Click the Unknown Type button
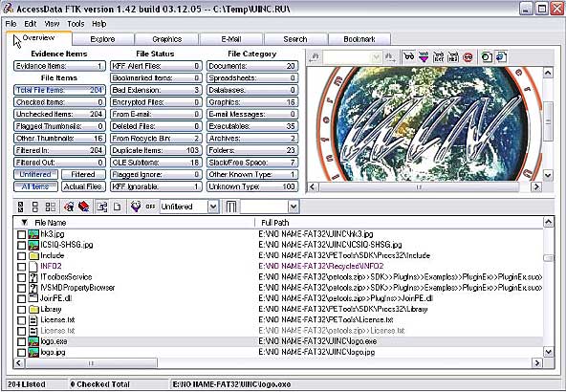This screenshot has height=392, width=566. coord(252,186)
